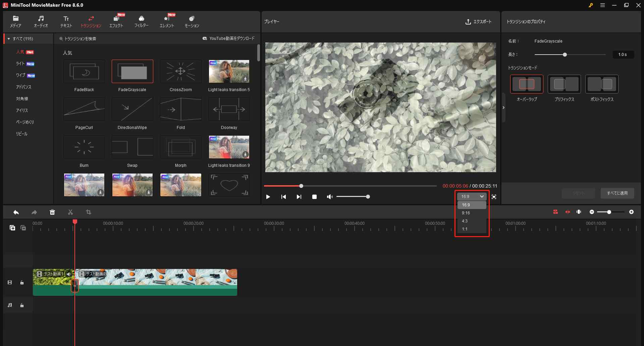Open the hamburger menu
This screenshot has width=644, height=346.
[x=602, y=5]
